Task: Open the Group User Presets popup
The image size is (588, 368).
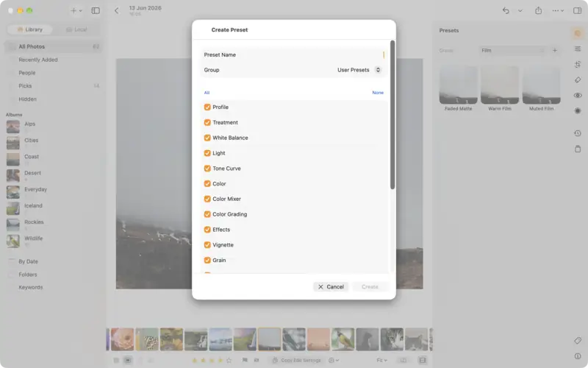Action: [359, 70]
